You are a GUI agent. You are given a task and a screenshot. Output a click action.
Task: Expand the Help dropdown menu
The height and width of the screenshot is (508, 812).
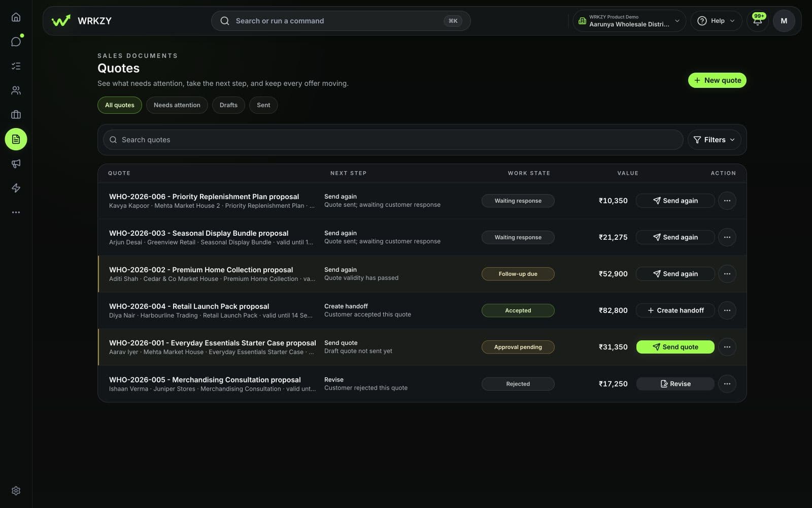coord(716,21)
